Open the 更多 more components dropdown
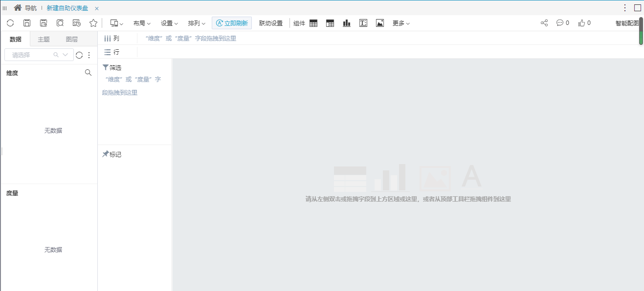 (x=400, y=22)
